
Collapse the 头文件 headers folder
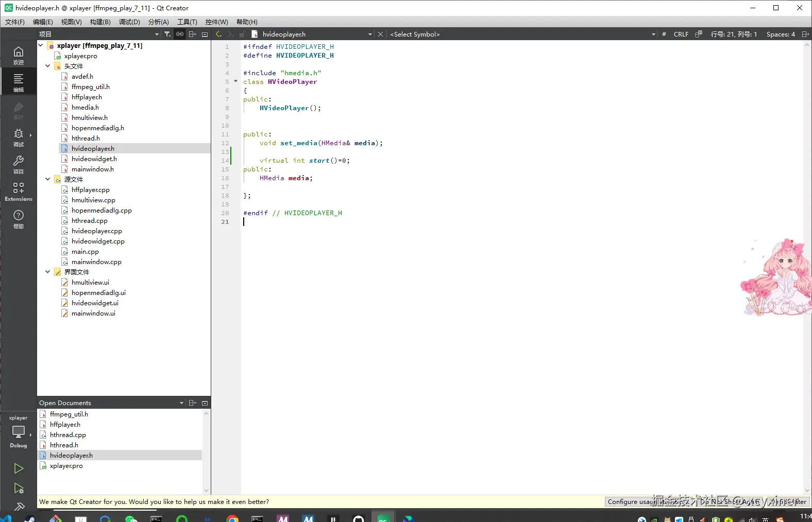[48, 66]
